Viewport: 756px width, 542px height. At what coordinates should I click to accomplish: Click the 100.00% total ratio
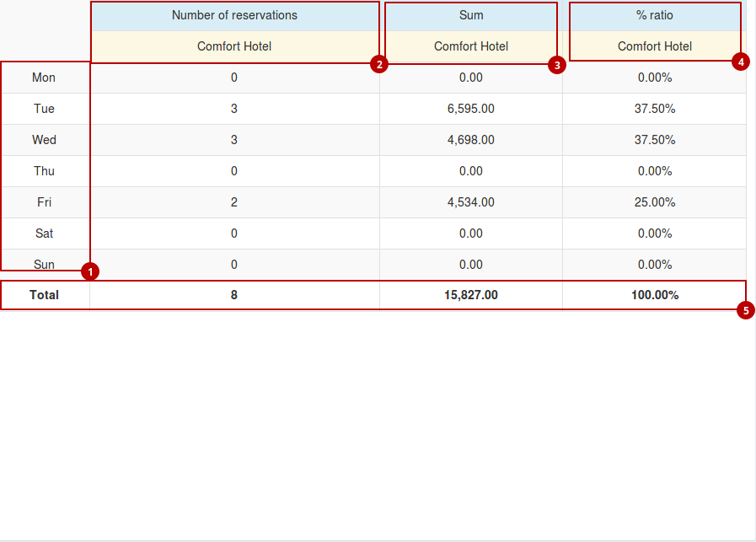click(655, 295)
